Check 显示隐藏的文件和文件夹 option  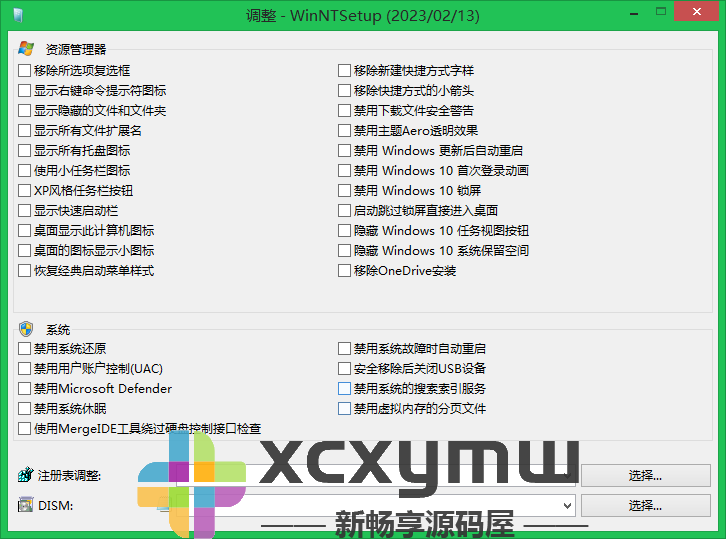(x=24, y=111)
